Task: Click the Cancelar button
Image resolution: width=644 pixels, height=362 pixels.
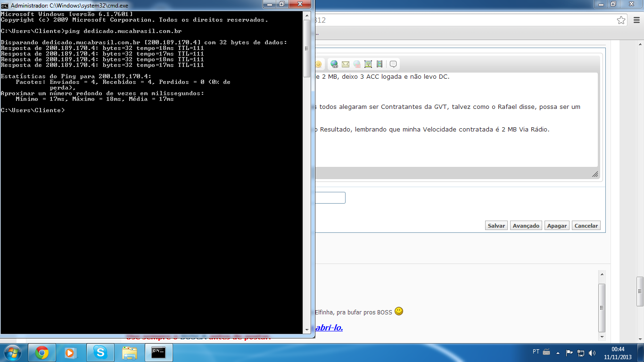Action: click(586, 226)
